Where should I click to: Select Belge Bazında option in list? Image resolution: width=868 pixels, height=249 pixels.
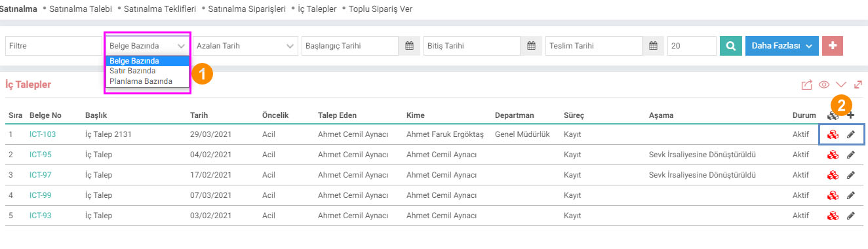(x=148, y=61)
